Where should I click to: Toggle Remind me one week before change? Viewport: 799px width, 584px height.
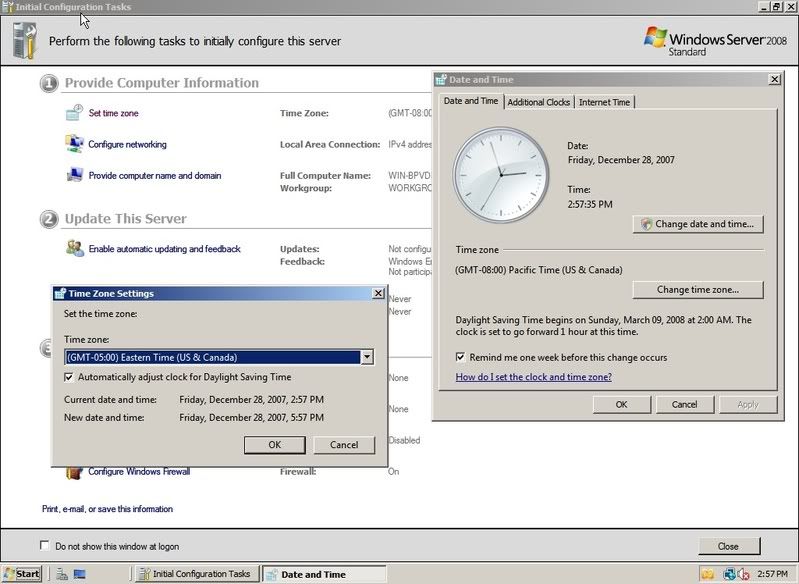point(460,357)
